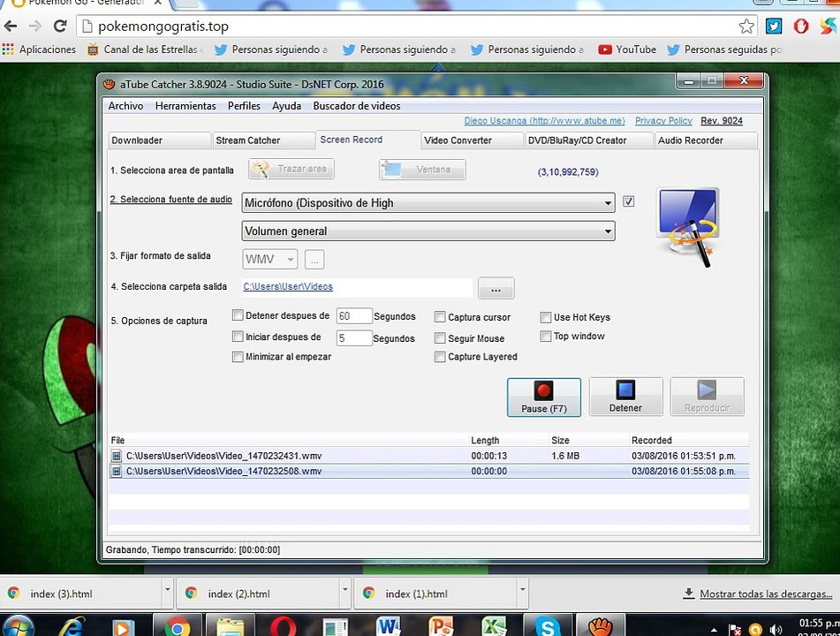Bookmark page with the star icon
The width and height of the screenshot is (840, 636).
coord(746,26)
